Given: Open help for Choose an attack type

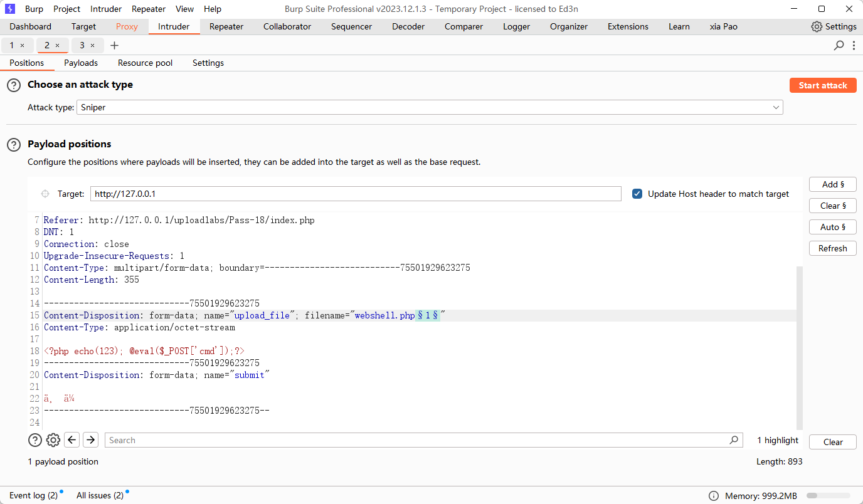Looking at the screenshot, I should pos(14,85).
